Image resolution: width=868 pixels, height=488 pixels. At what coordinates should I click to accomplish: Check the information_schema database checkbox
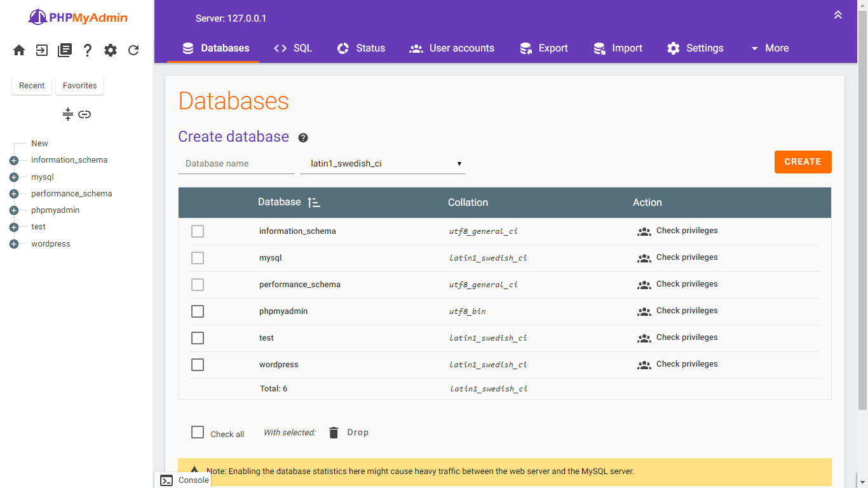(198, 231)
